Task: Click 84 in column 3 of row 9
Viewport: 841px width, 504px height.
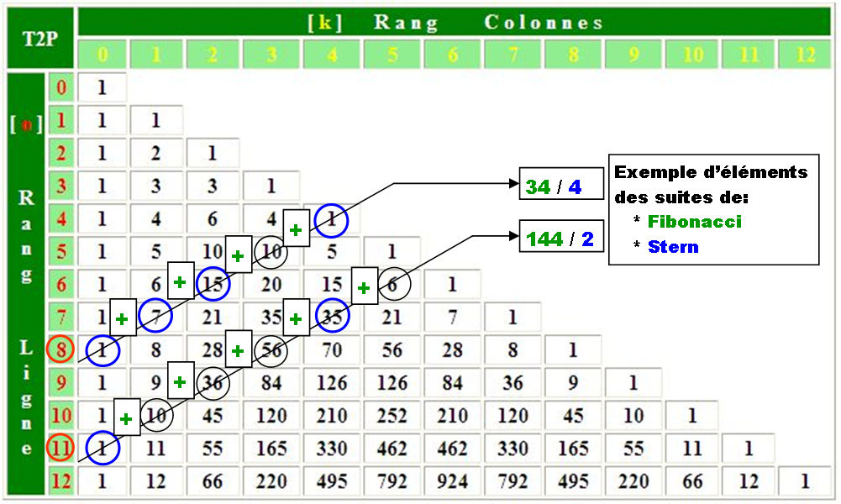Action: point(271,382)
